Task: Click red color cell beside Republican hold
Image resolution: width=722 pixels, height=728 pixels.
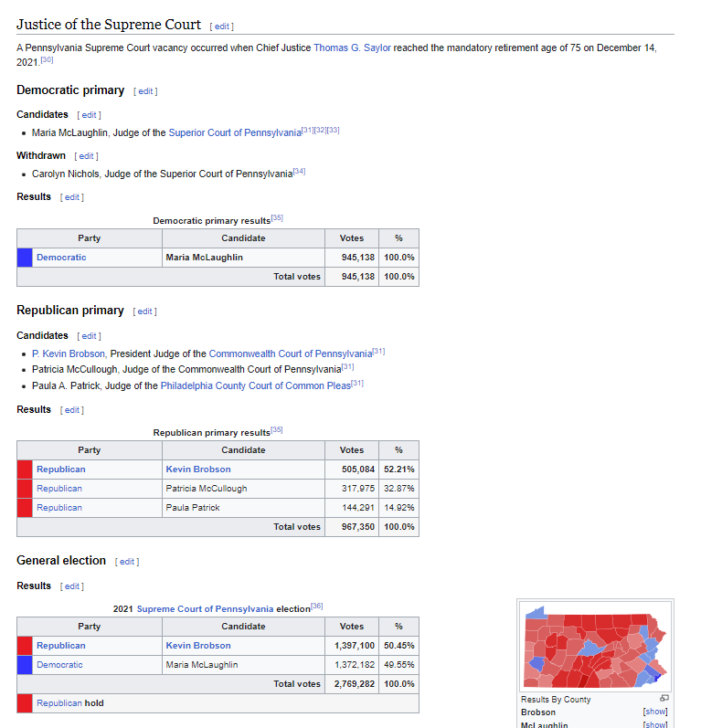Action: pyautogui.click(x=25, y=703)
